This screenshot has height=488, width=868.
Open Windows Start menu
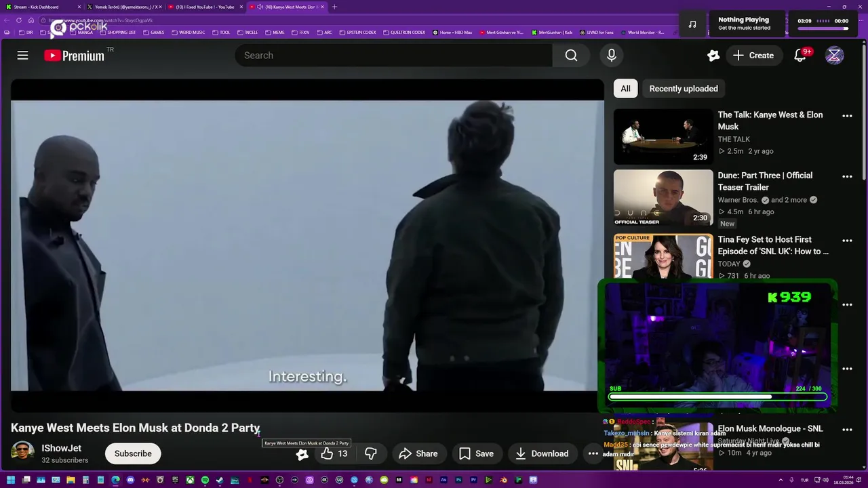[11, 480]
